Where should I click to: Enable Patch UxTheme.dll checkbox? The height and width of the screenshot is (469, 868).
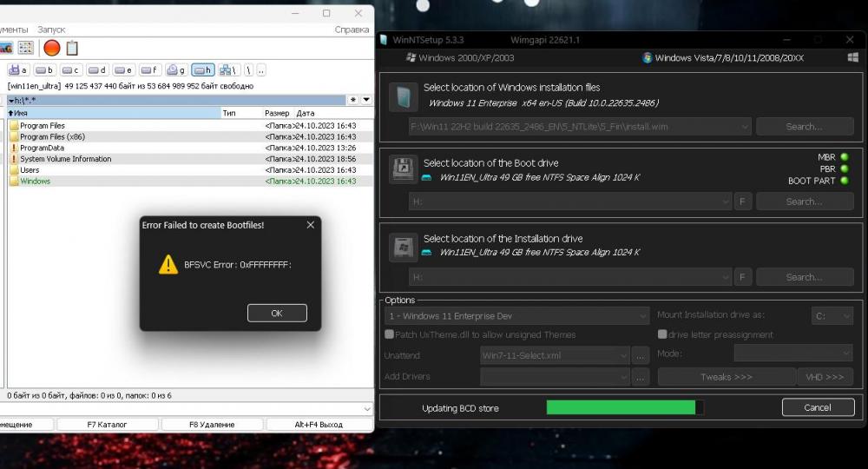[x=389, y=334]
